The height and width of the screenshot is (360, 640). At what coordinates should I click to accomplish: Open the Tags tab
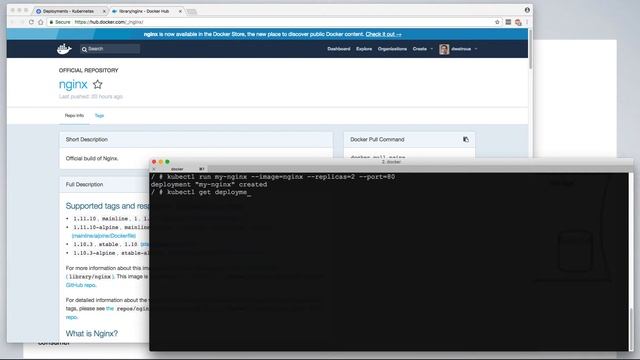click(x=99, y=116)
